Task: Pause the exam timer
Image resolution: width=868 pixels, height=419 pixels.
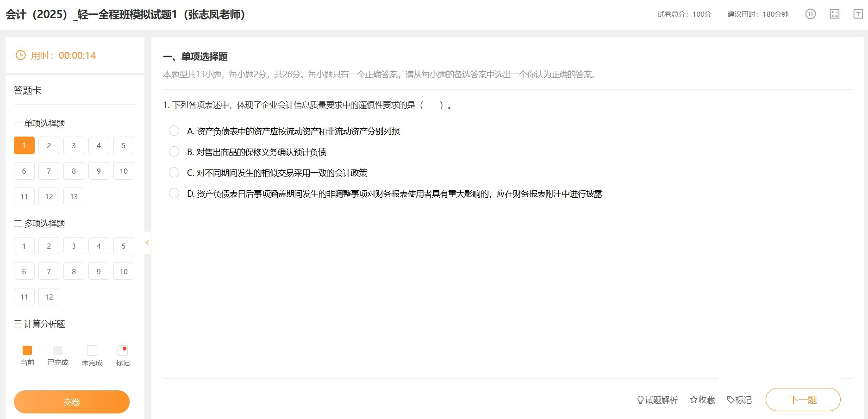Action: coord(810,14)
